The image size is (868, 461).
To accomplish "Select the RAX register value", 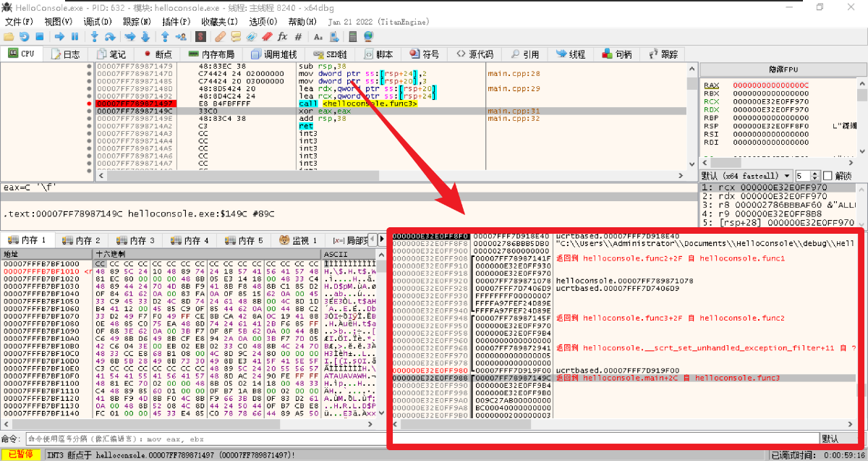I will pos(771,85).
